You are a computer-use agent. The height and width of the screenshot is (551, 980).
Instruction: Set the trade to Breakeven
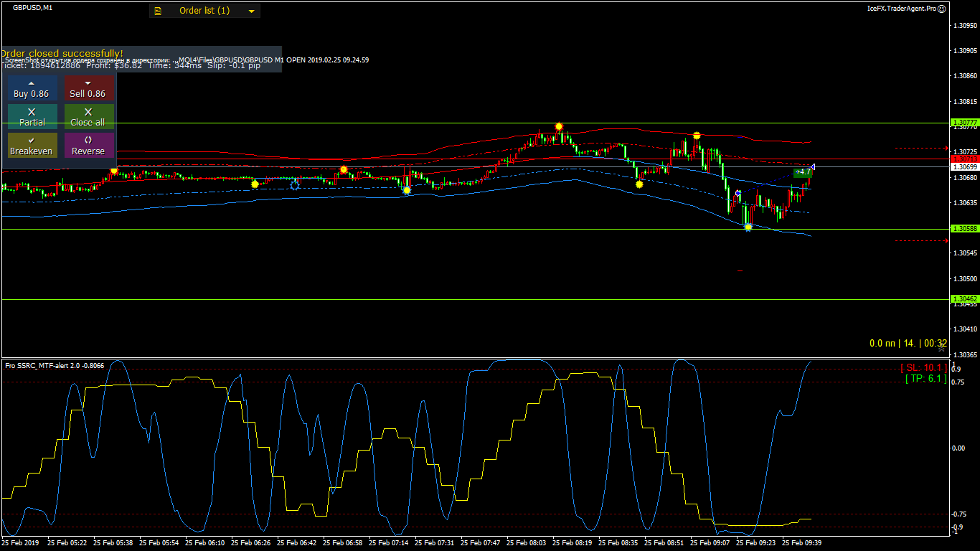[32, 146]
